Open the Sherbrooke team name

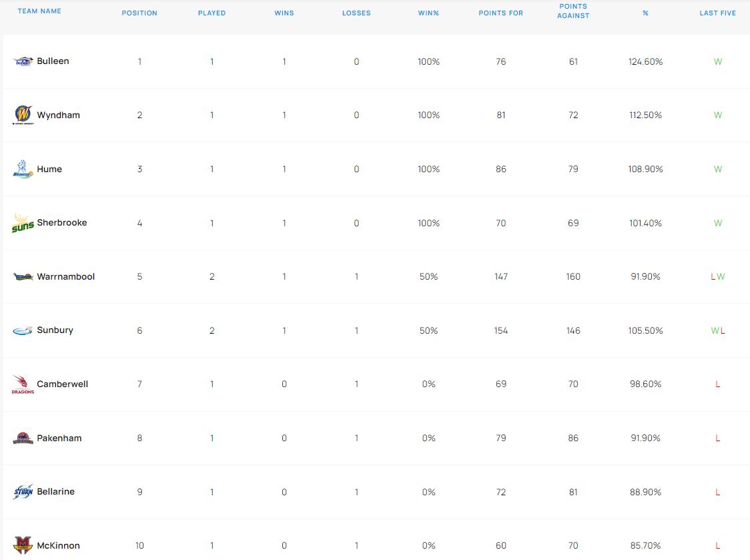[x=62, y=222]
